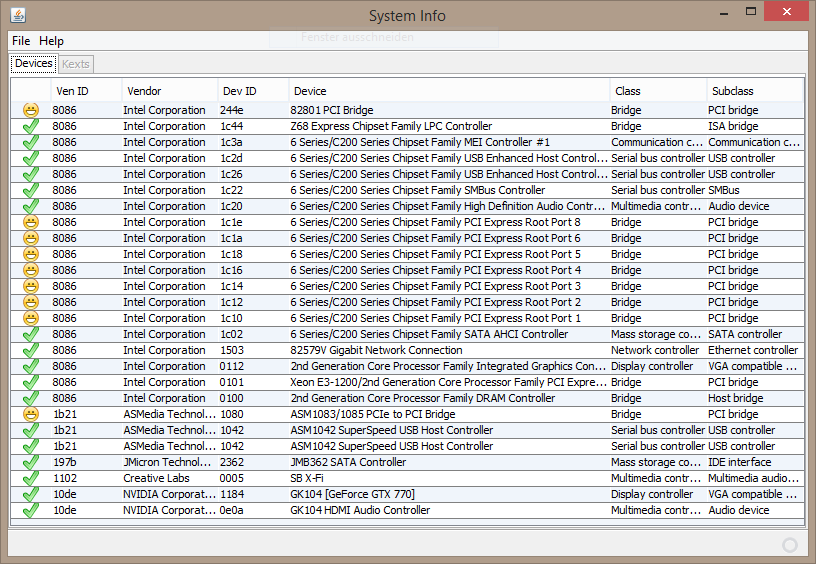
Task: Select the Z68 Express Chipset Family LPC Controller cell
Action: (449, 126)
